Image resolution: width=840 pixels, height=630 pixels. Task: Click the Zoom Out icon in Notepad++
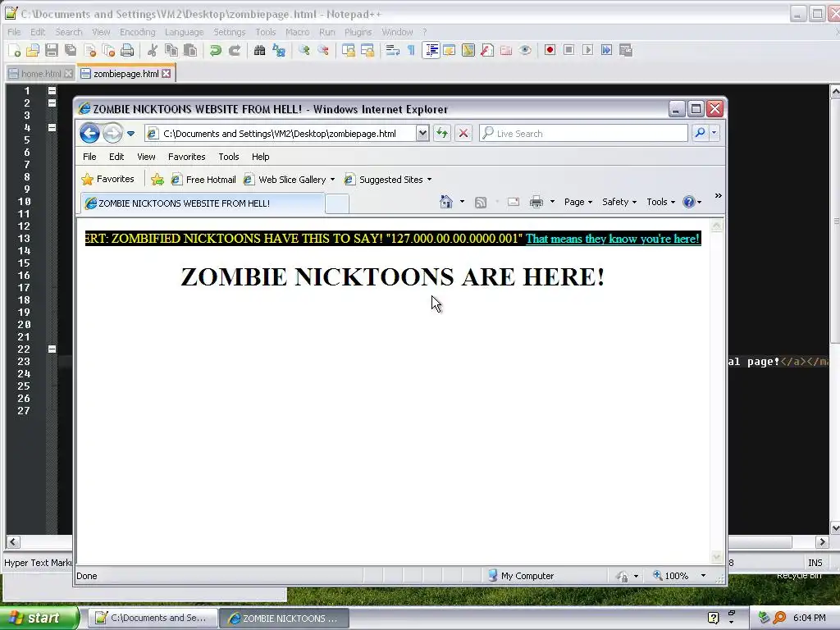point(323,50)
